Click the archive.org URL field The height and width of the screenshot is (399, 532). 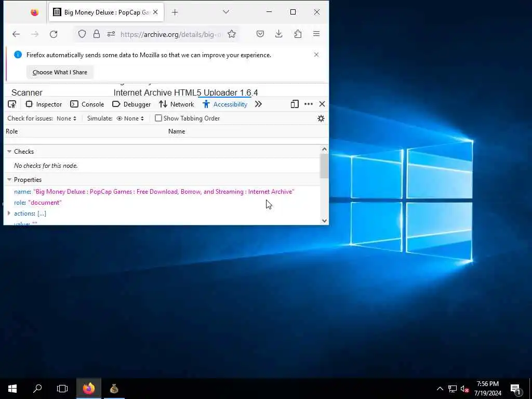coord(170,34)
